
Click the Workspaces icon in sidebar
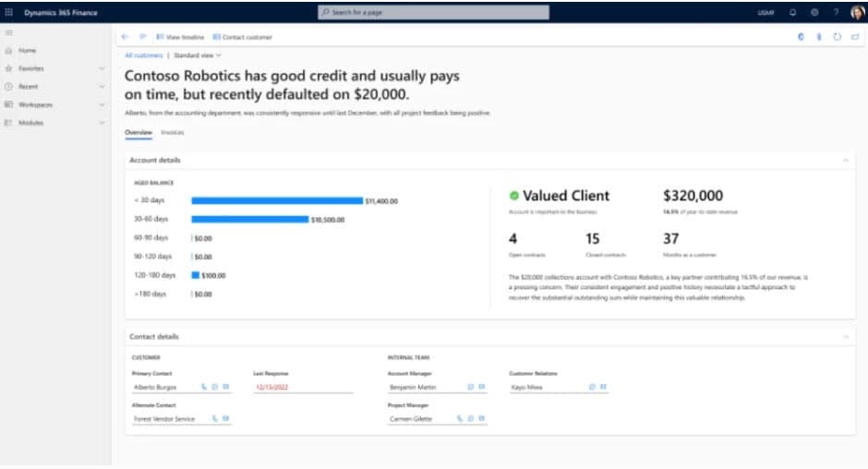click(8, 104)
